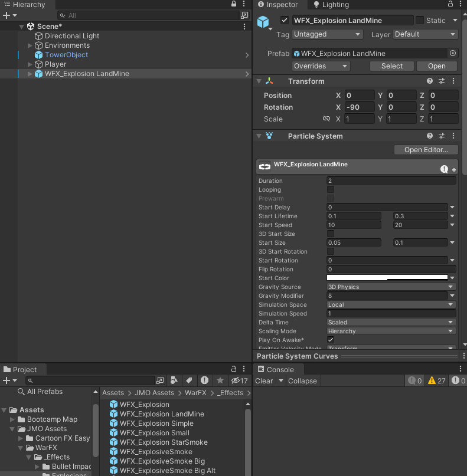Open Particle System help icon
The image size is (467, 476).
(430, 136)
